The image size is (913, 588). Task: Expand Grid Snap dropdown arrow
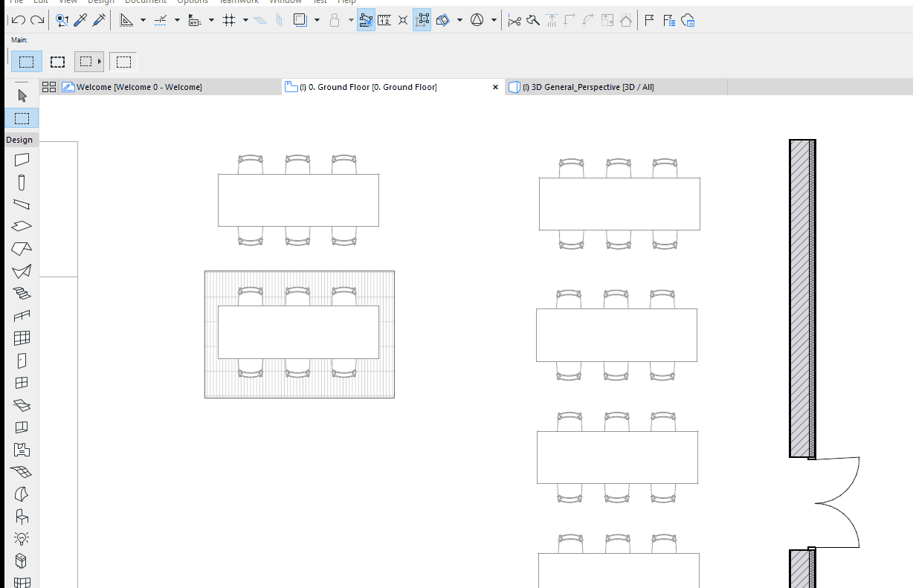coord(245,21)
